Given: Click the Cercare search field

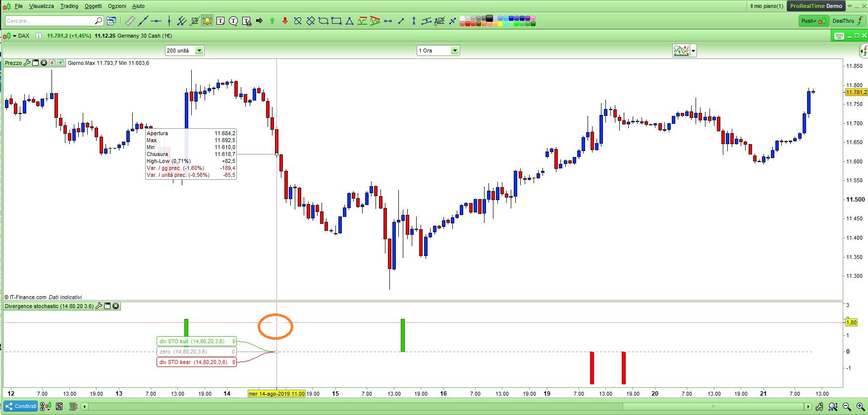Looking at the screenshot, I should 54,21.
